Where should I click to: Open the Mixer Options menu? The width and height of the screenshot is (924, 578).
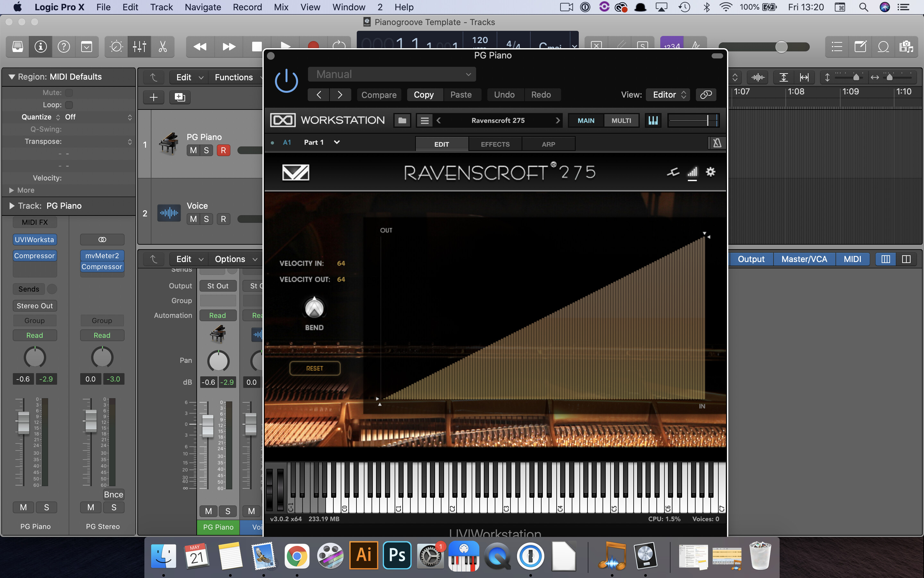[x=236, y=259]
